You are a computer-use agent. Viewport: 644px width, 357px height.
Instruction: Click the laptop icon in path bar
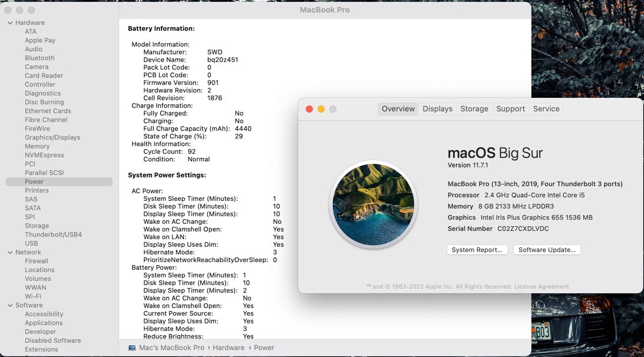[x=132, y=348]
